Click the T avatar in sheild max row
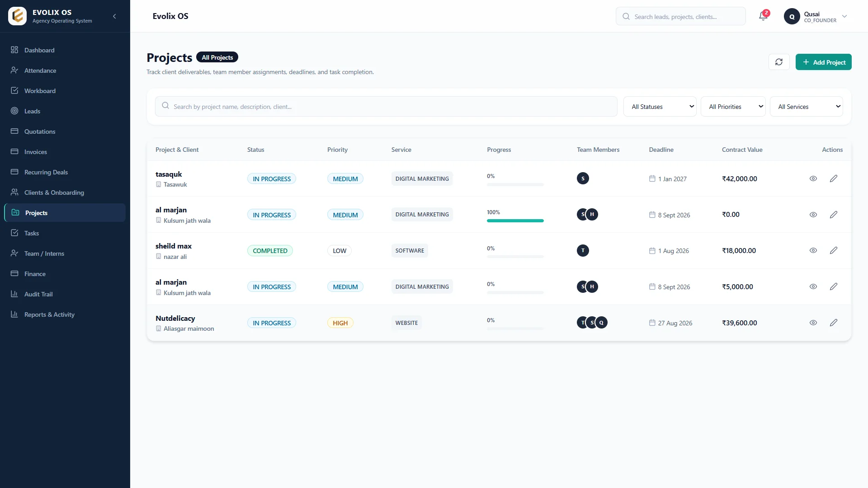 tap(583, 250)
